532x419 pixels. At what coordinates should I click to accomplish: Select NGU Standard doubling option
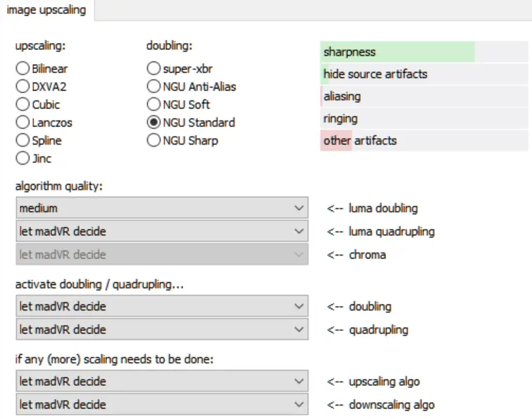tap(154, 123)
